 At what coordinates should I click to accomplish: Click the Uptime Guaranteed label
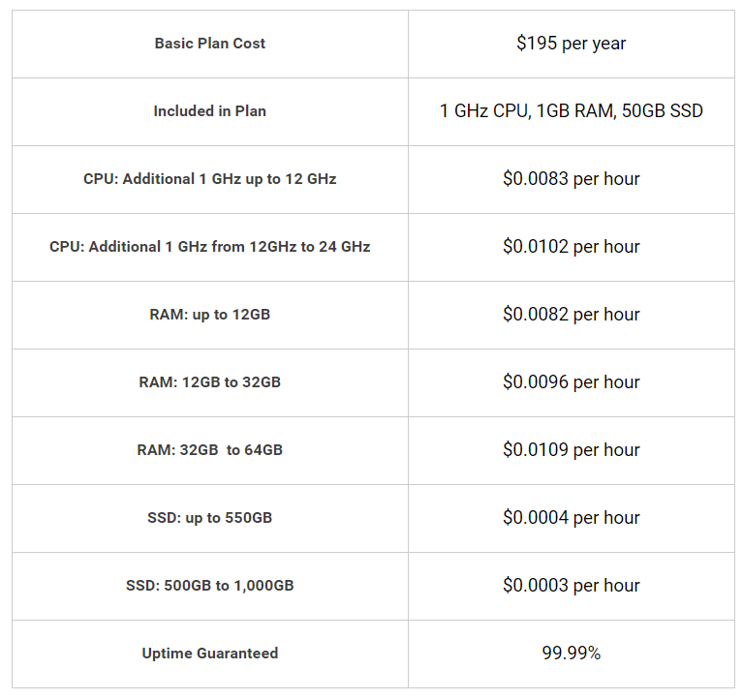coord(210,654)
